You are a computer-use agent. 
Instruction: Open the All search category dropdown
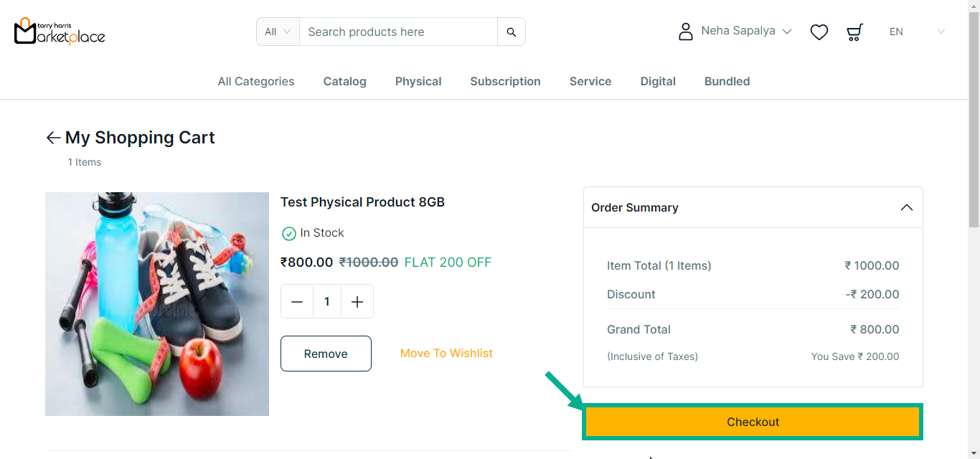(278, 32)
